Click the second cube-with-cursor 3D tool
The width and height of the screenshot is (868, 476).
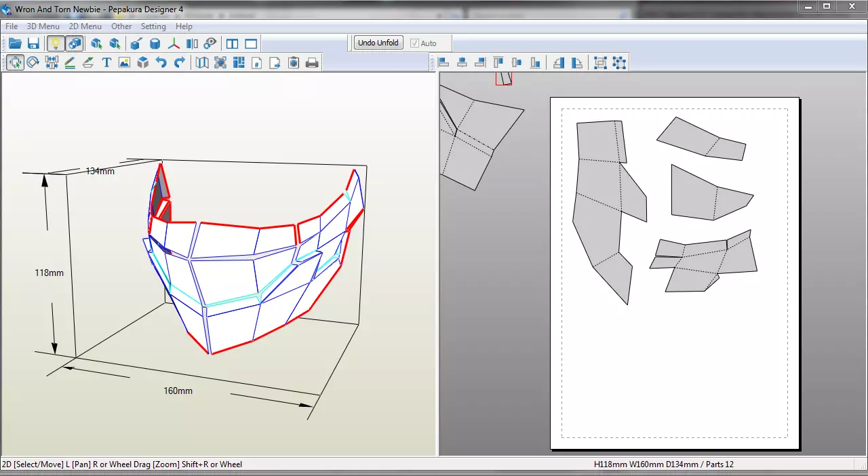(x=115, y=44)
